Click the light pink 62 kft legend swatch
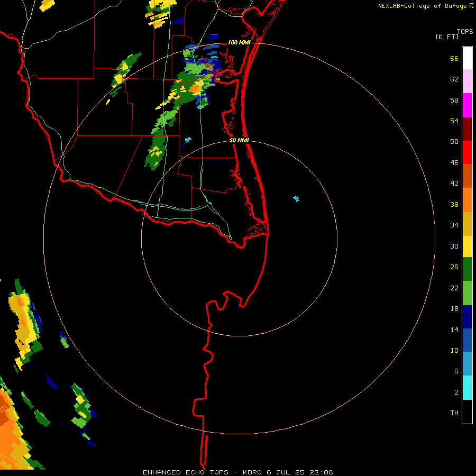 [467, 81]
